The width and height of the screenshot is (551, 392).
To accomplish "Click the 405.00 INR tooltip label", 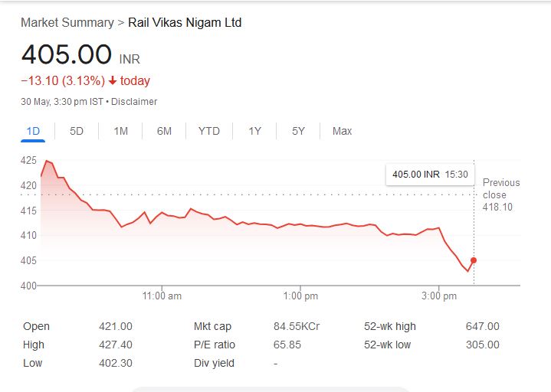I will [x=429, y=175].
